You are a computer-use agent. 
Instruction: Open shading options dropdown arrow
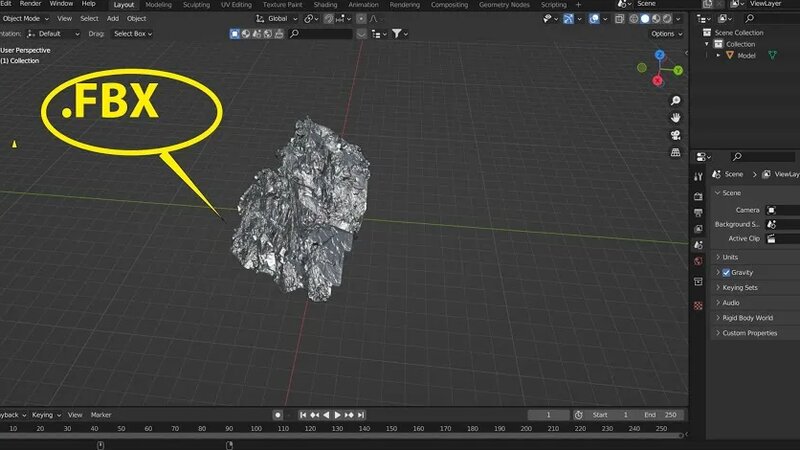(x=678, y=19)
